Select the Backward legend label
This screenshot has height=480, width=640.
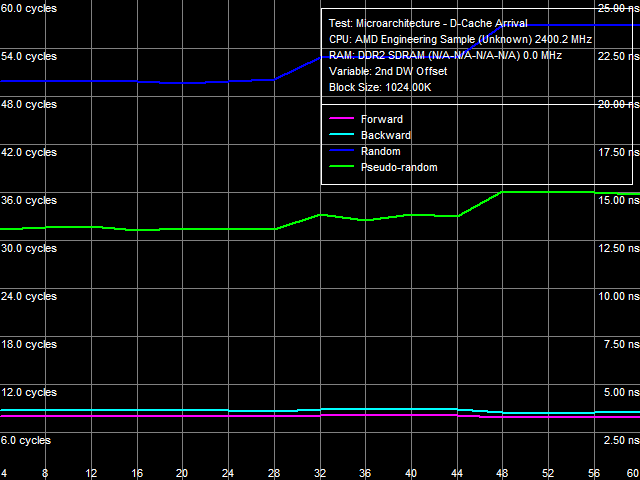click(x=386, y=136)
